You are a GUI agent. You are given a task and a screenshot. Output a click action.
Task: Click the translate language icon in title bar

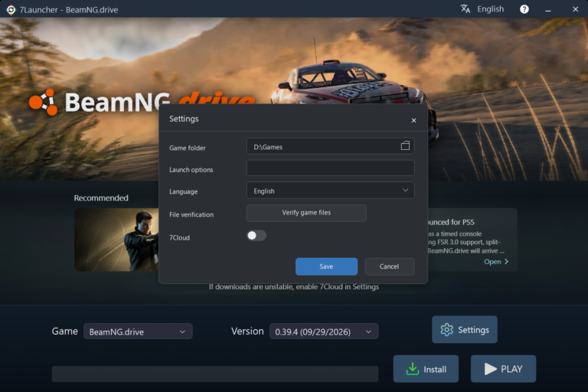point(465,9)
